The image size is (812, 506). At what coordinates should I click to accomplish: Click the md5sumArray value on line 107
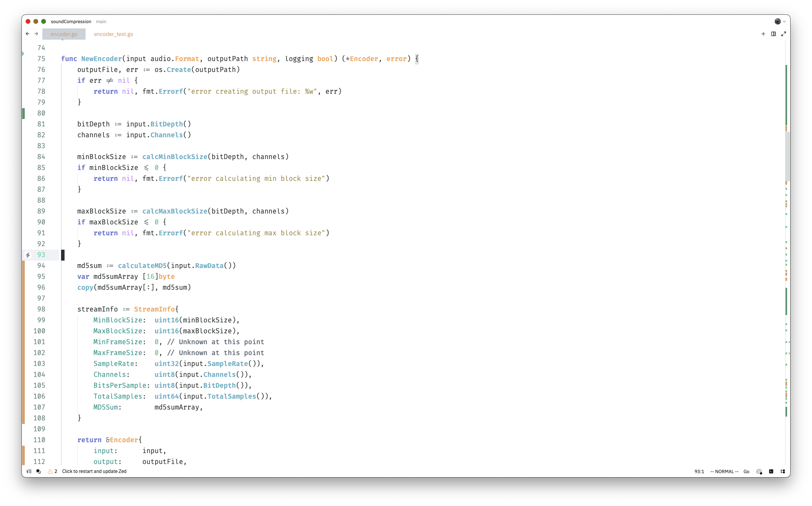(x=177, y=407)
